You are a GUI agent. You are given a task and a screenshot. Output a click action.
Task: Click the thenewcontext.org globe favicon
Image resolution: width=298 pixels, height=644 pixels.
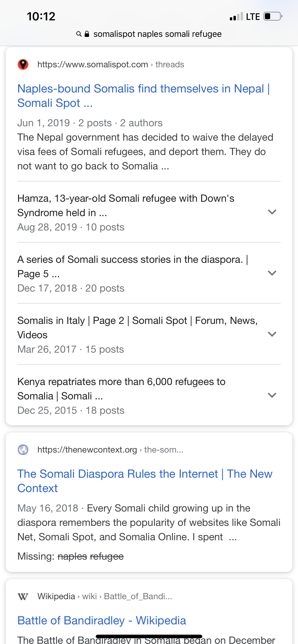click(x=23, y=449)
